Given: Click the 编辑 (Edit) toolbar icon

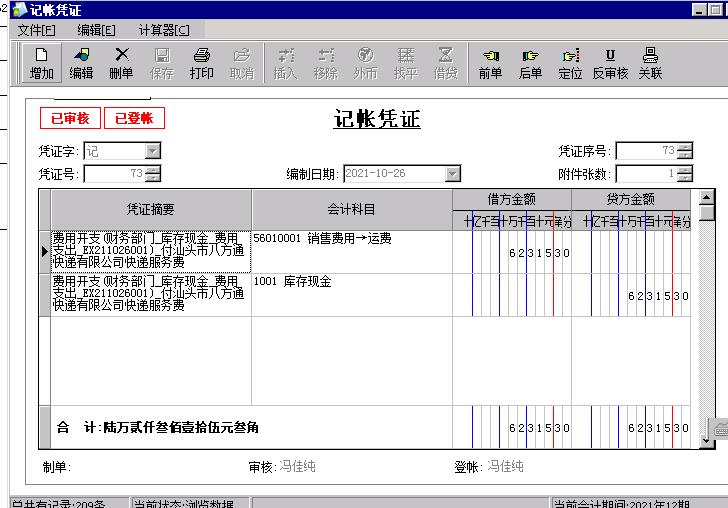Looking at the screenshot, I should [81, 63].
